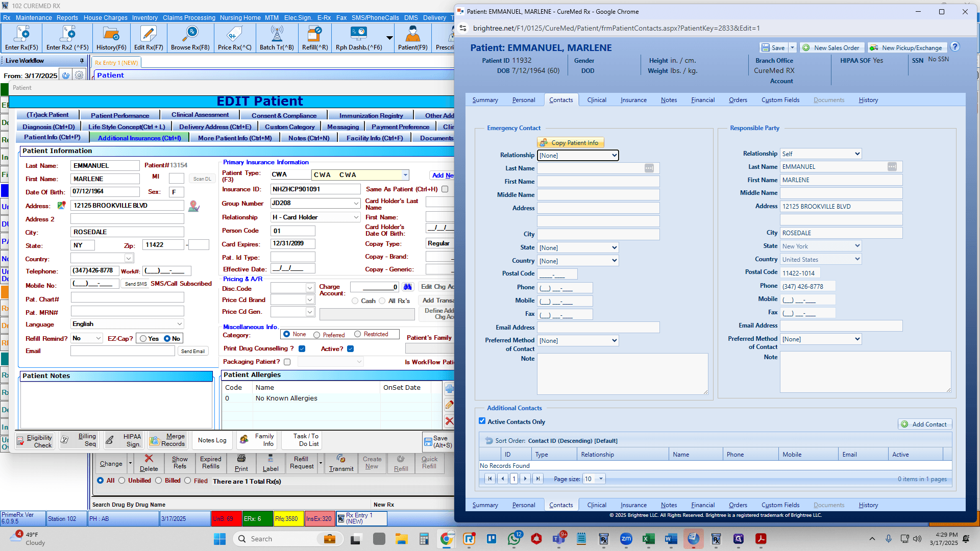Click the edit allergy pencil icon
This screenshot has width=980, height=551.
click(449, 405)
